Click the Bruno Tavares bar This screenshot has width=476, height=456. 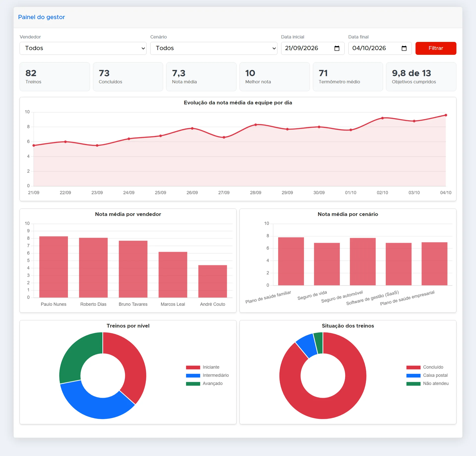133,269
